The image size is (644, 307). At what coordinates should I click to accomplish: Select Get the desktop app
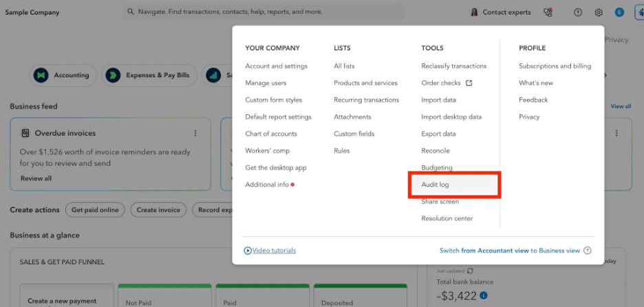click(276, 168)
